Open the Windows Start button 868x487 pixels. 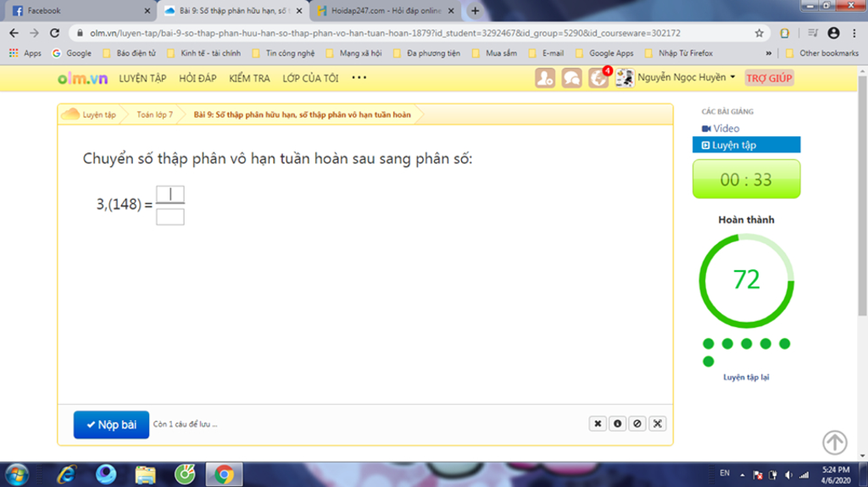click(x=17, y=475)
